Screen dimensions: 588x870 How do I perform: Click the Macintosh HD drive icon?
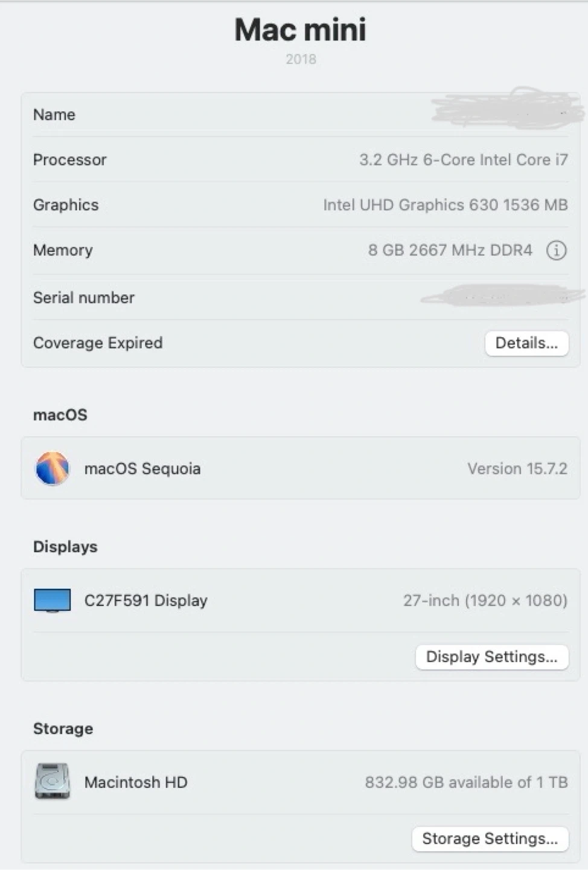[53, 782]
